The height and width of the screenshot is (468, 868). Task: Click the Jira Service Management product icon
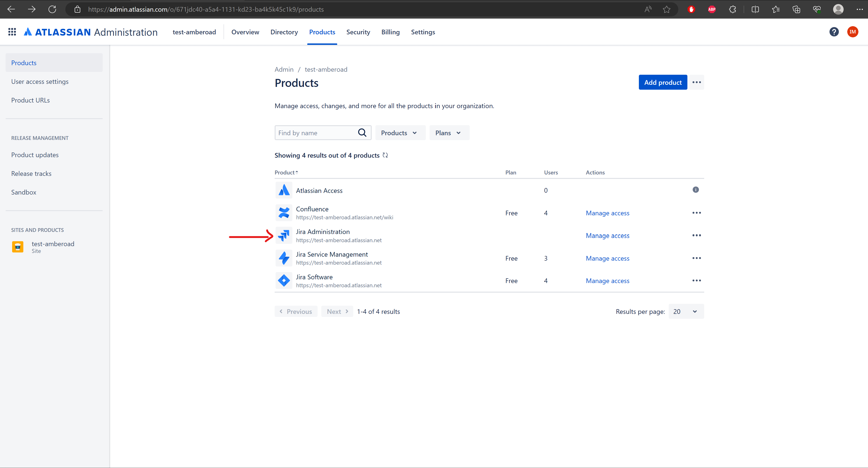point(284,258)
